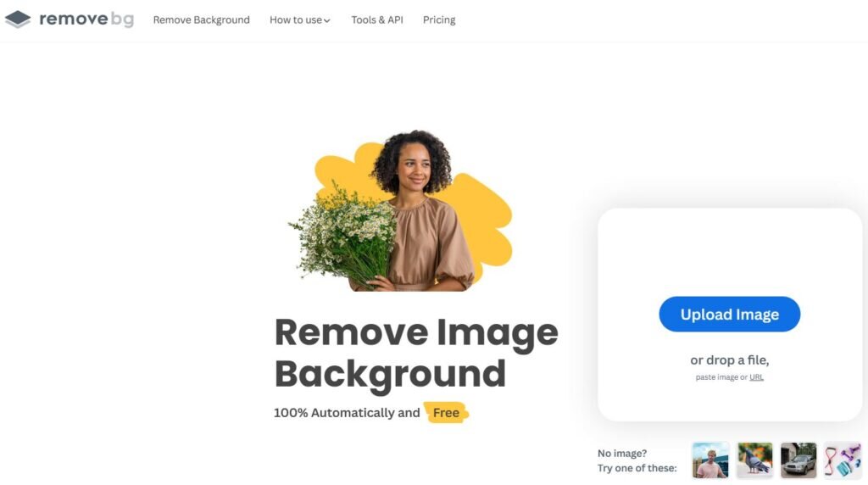Screen dimensions: 868x485
Task: Click the yellow "Free" badge
Action: [x=446, y=412]
